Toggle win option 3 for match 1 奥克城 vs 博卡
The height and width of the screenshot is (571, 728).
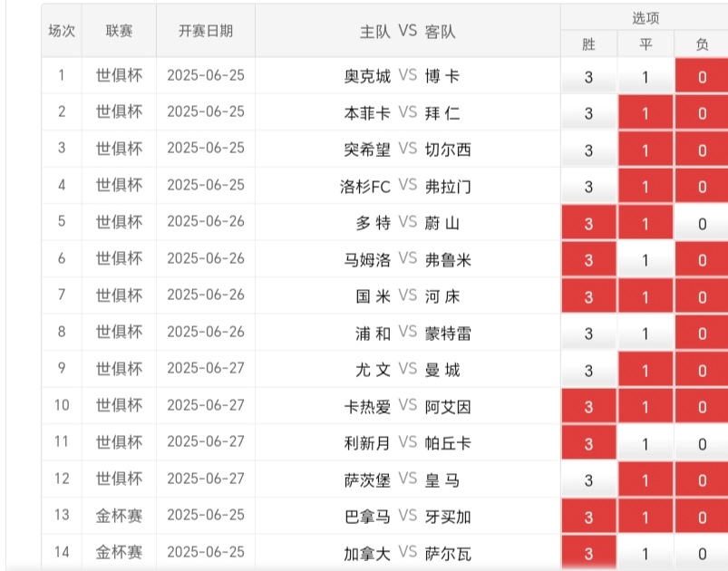[x=588, y=77]
